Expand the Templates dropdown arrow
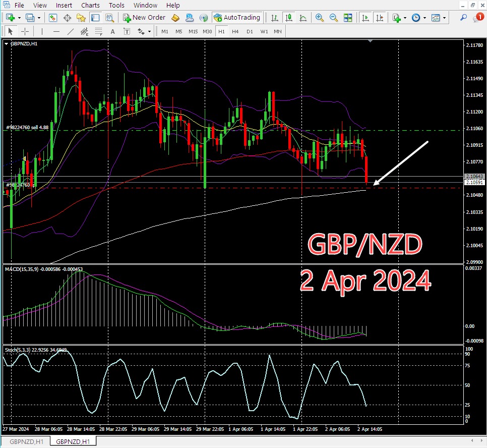487x448 pixels. click(x=445, y=18)
